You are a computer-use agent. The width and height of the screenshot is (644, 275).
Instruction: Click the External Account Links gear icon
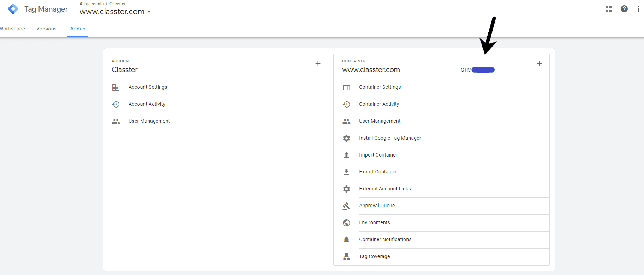click(346, 189)
